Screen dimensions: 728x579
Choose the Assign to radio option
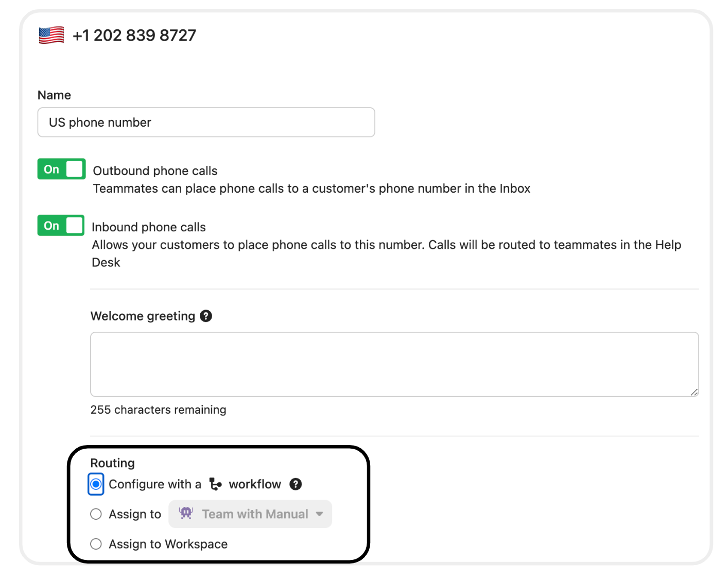[x=96, y=514]
